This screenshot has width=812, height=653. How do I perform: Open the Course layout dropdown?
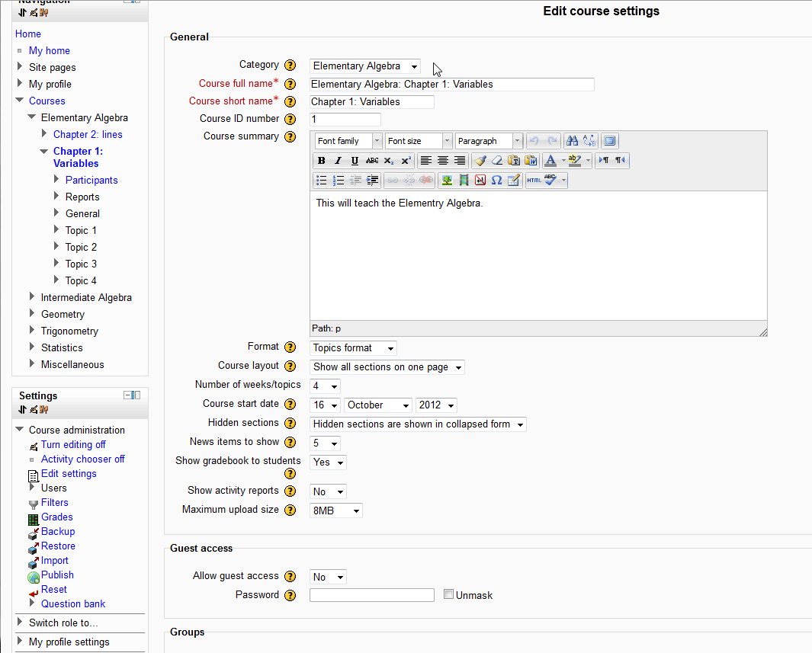(x=387, y=367)
